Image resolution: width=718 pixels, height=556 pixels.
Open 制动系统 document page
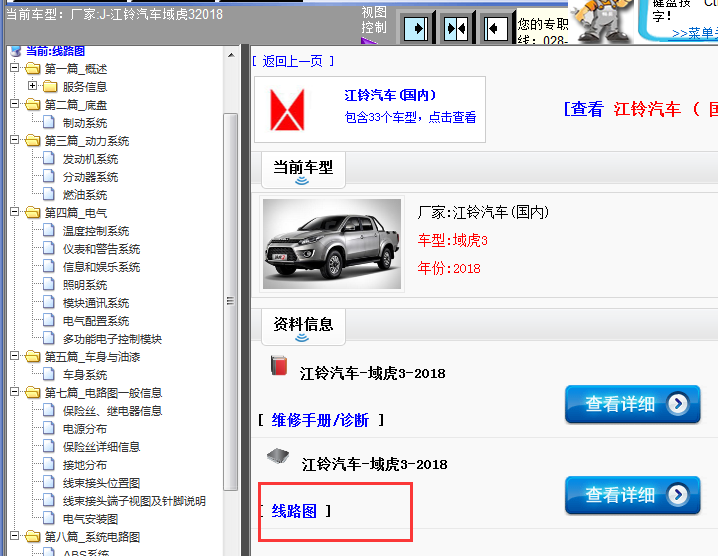pos(85,123)
